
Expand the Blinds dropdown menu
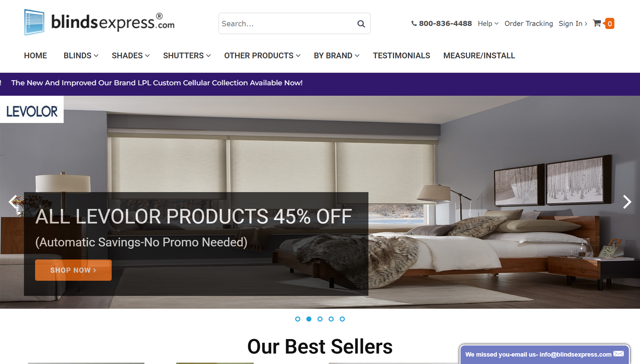click(81, 56)
